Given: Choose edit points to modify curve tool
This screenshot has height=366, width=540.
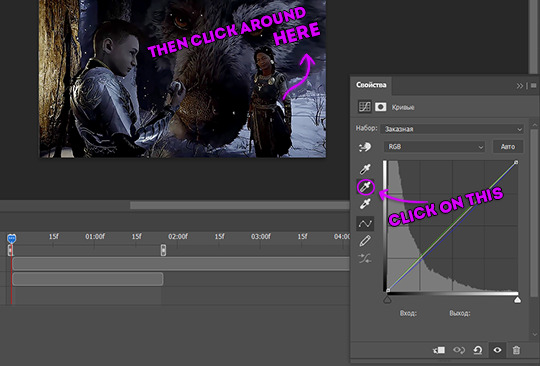Looking at the screenshot, I should (x=365, y=224).
